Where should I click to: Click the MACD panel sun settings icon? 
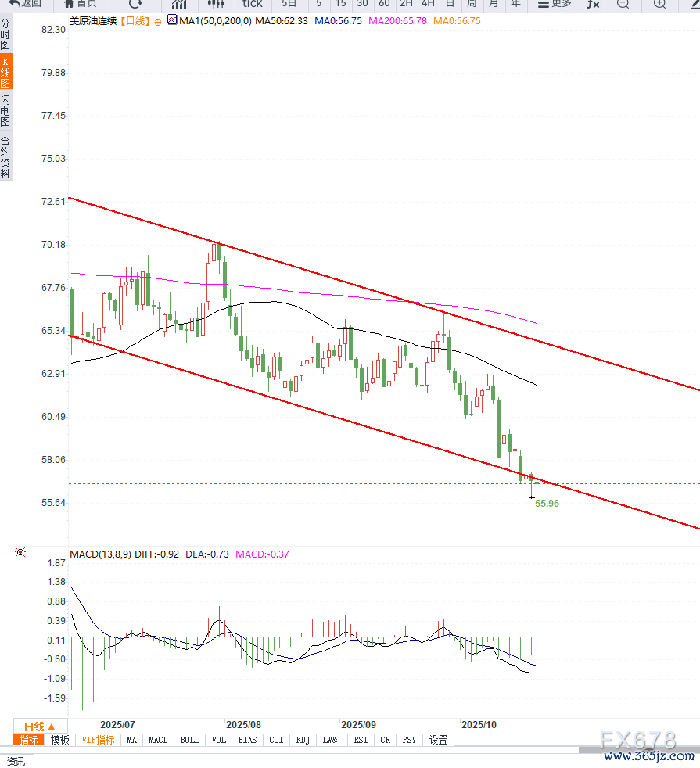pyautogui.click(x=20, y=553)
